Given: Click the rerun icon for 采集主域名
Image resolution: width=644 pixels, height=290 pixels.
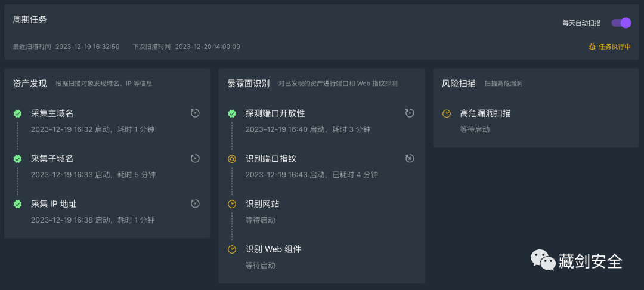Looking at the screenshot, I should (x=195, y=113).
